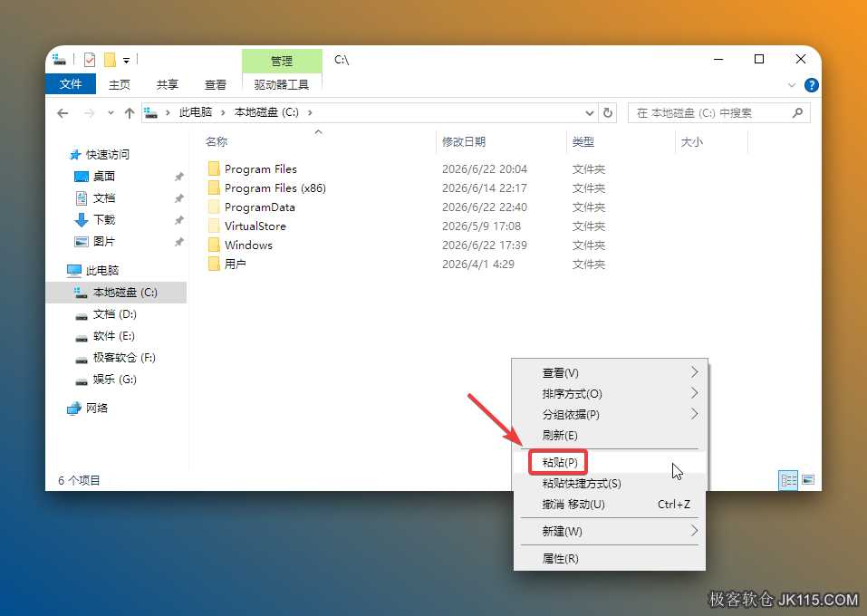Viewport: 867px width, 616px height.
Task: Open the recent locations dropdown arrow
Action: tap(111, 113)
